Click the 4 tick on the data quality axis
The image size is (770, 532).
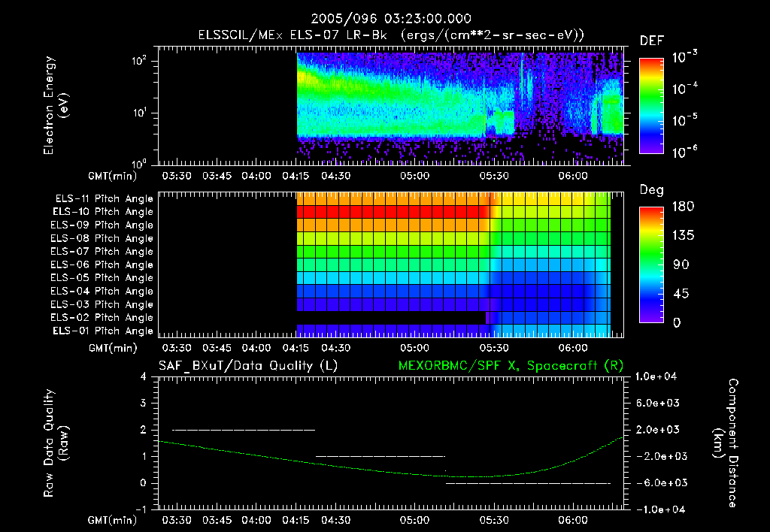pos(144,376)
